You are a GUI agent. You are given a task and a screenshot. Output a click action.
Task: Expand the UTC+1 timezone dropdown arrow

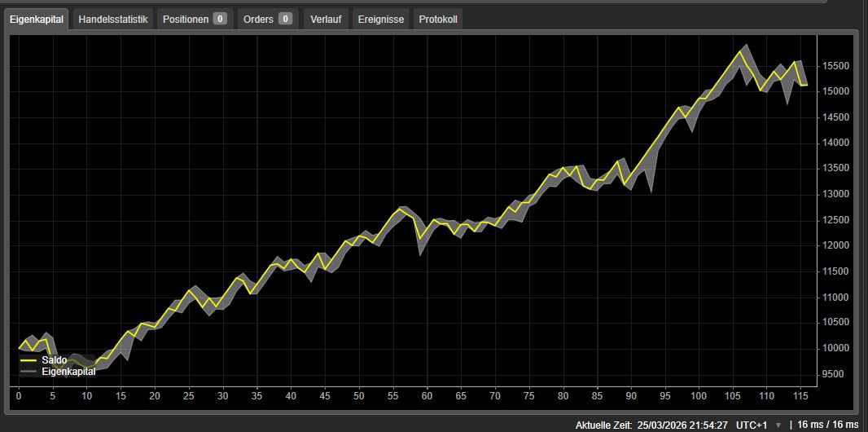[778, 425]
